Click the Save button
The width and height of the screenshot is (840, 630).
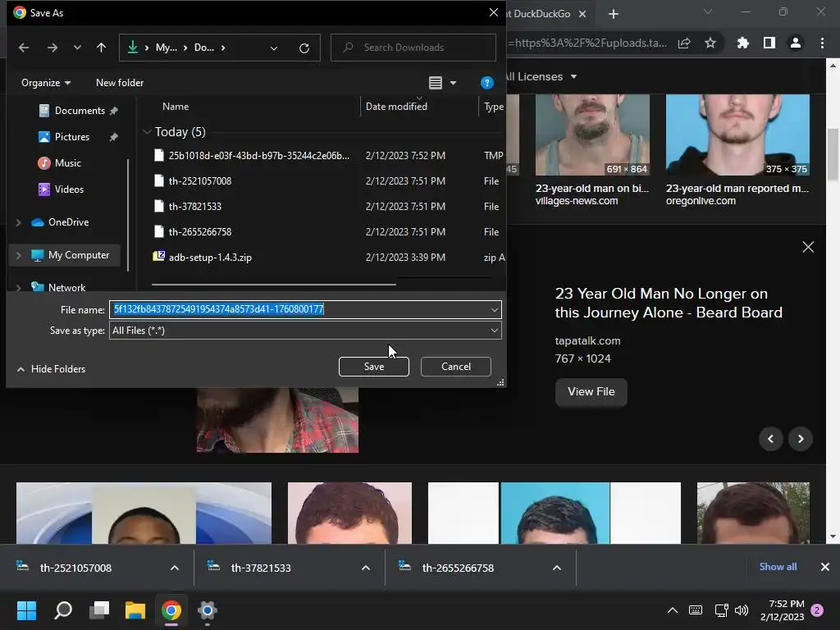373,367
